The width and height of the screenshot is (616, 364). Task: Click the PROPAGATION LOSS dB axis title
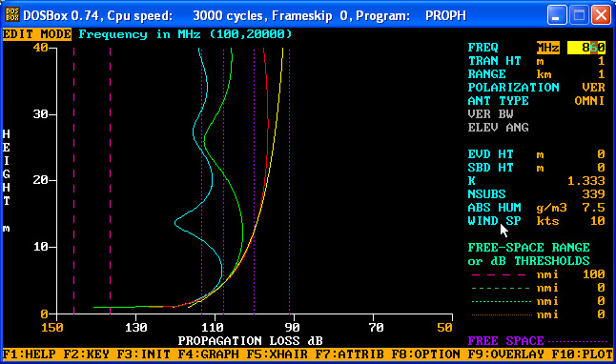(x=250, y=340)
